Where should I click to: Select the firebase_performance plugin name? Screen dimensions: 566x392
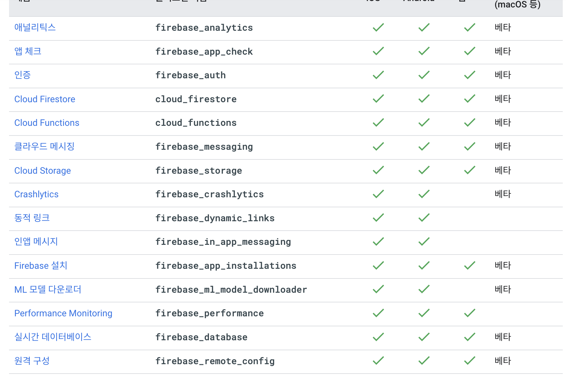tap(210, 313)
